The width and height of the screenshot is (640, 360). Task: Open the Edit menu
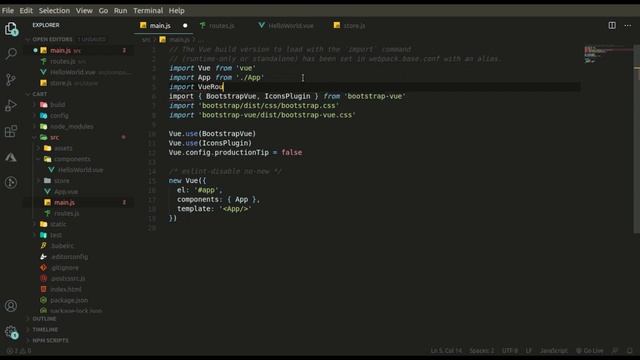pyautogui.click(x=26, y=11)
